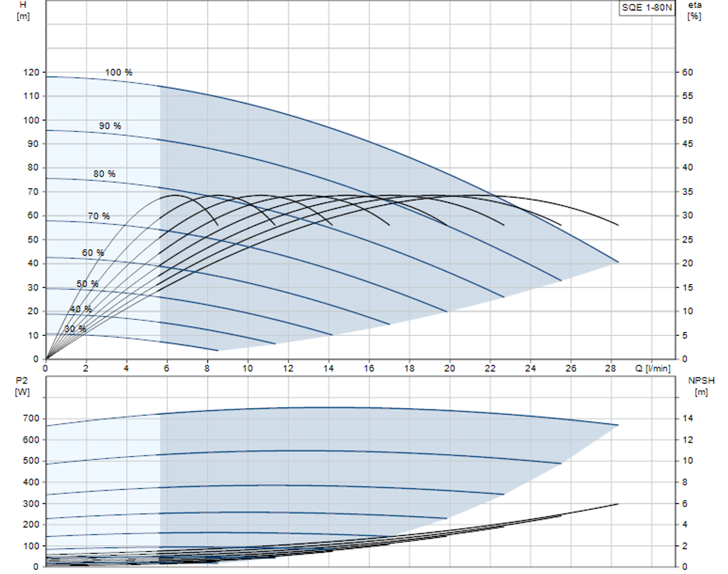Select the 100 % speed curve label
This screenshot has width=728, height=574.
pos(118,72)
